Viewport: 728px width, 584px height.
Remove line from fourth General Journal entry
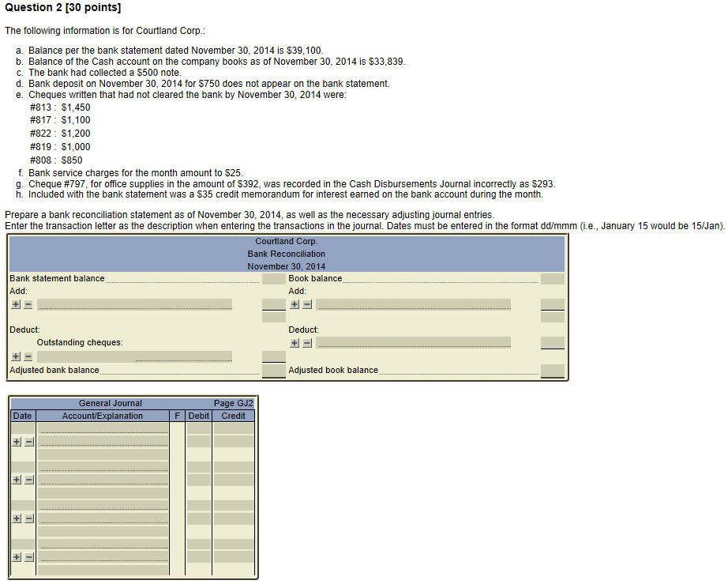click(29, 556)
